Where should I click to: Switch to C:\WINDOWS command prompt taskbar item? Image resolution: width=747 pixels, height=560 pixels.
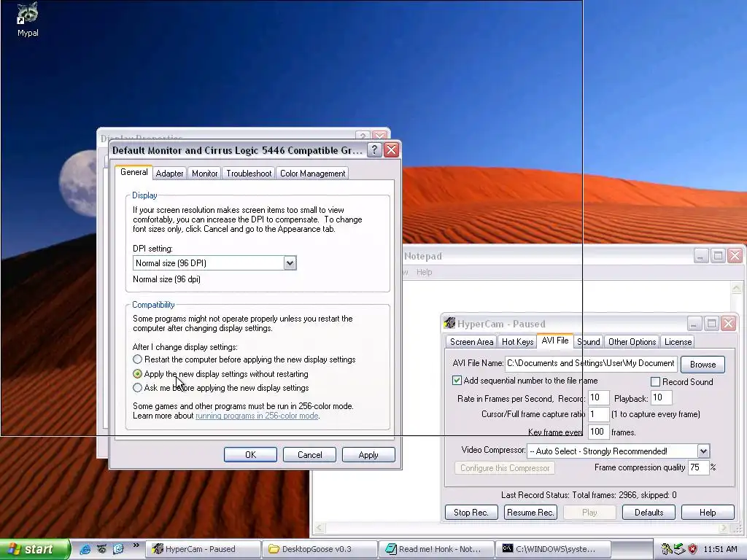point(553,549)
